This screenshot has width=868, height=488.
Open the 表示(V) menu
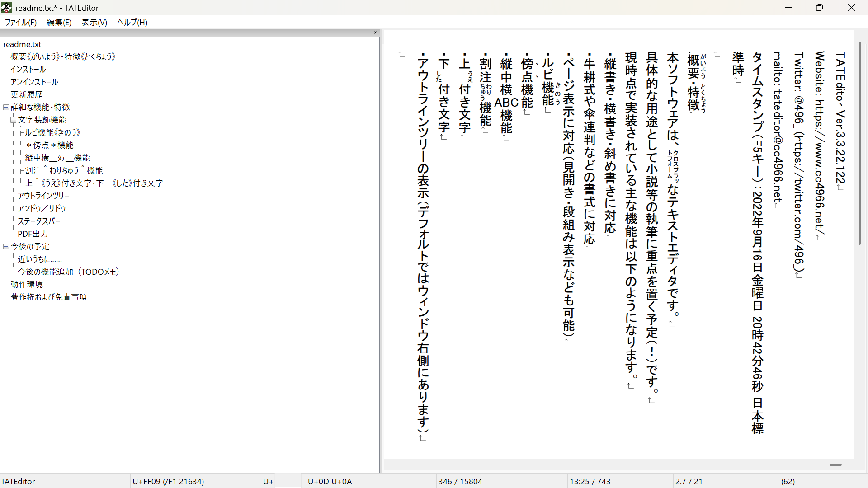point(94,22)
